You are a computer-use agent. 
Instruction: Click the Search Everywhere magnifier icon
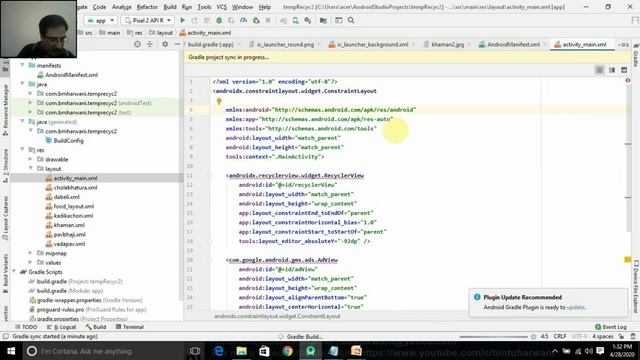pos(351,20)
